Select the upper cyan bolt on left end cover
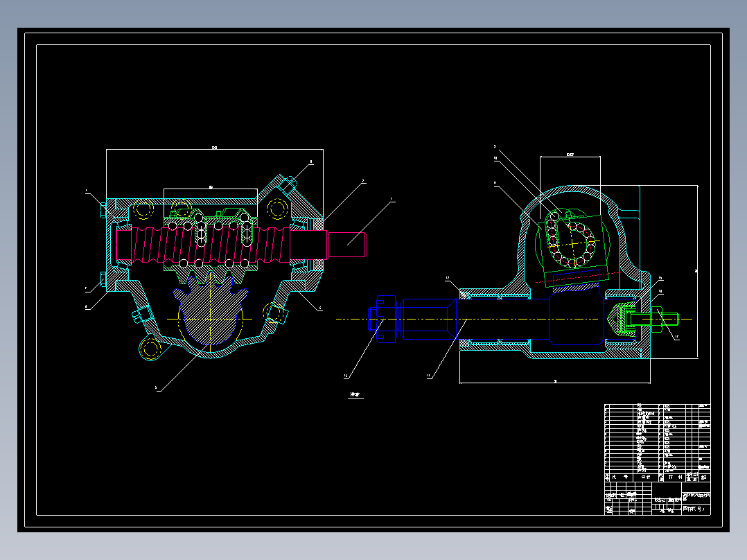 coord(103,210)
